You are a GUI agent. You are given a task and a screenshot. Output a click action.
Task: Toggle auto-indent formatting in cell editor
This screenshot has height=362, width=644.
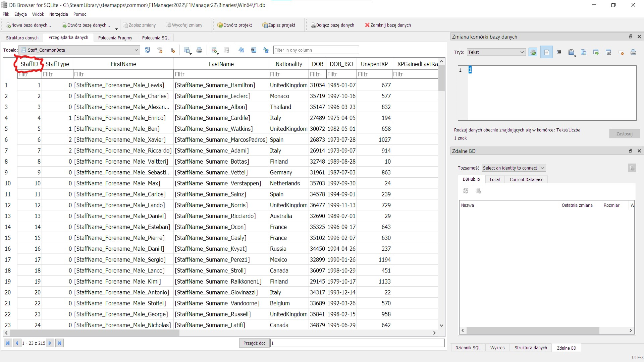pos(559,52)
